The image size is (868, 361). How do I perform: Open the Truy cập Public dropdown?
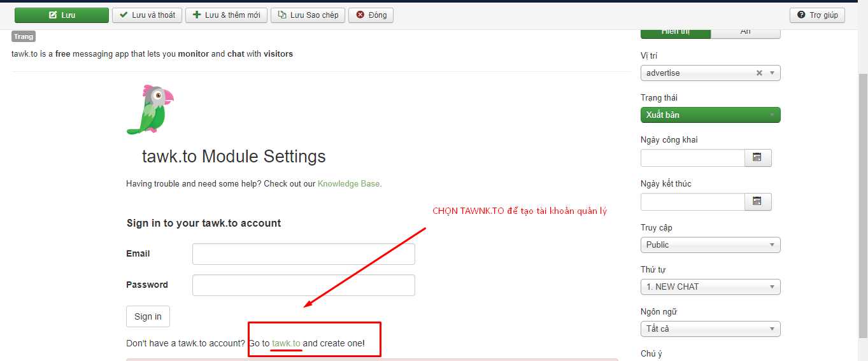coord(711,245)
